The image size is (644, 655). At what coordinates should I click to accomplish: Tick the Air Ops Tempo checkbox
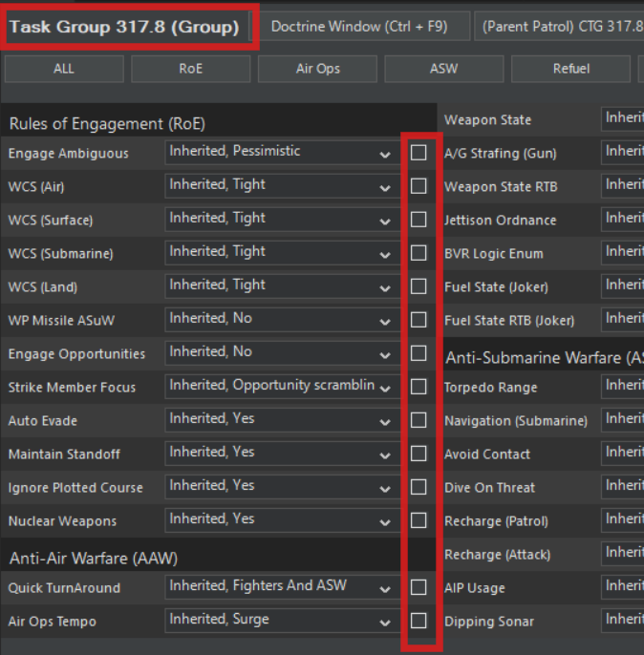419,621
